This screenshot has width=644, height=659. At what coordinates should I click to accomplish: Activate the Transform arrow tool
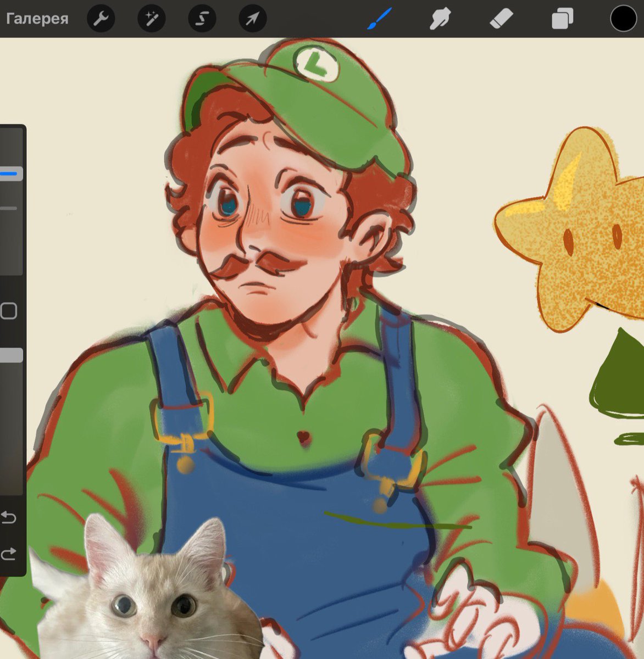(x=252, y=19)
